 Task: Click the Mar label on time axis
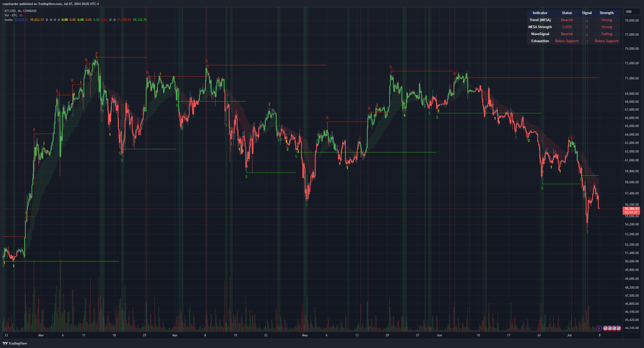pyautogui.click(x=41, y=335)
